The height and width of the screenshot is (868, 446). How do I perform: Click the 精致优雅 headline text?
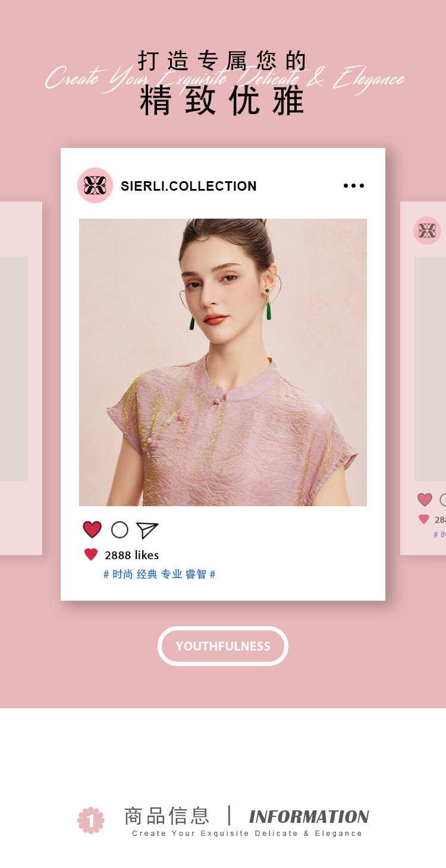click(222, 101)
